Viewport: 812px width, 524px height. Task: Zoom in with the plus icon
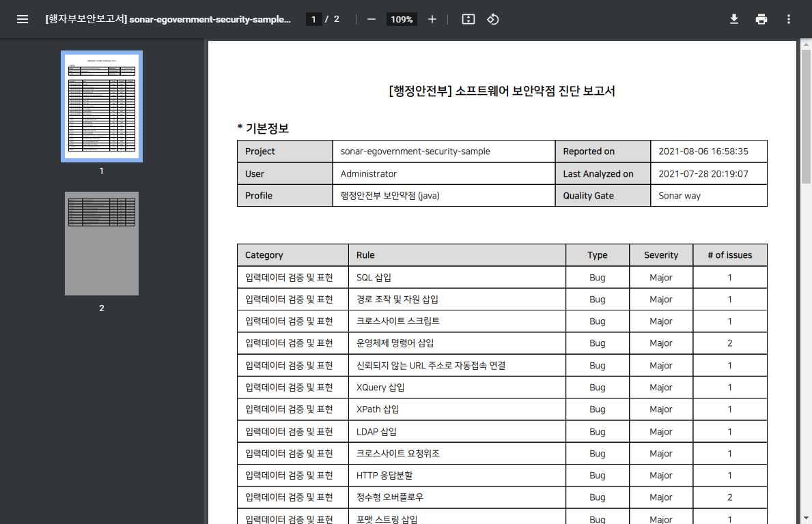tap(432, 19)
